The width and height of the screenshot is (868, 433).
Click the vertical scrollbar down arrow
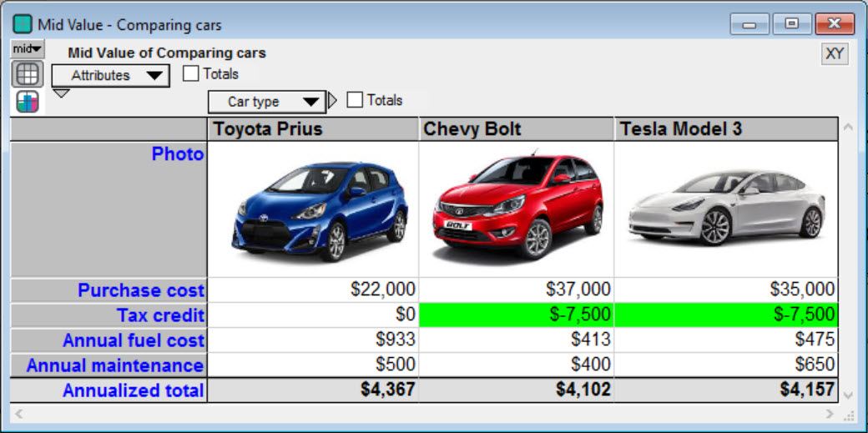[x=847, y=395]
